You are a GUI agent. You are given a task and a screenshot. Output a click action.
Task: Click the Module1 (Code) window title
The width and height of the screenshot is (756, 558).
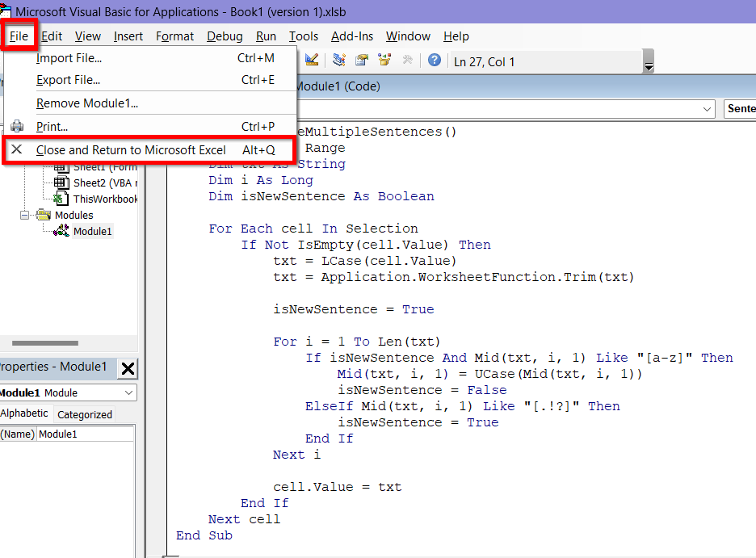tap(338, 86)
